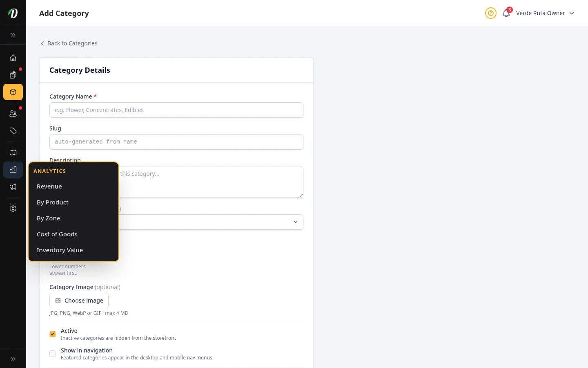Screen dimensions: 588x368
Task: Click the map icon in the sidebar
Action: [13, 153]
